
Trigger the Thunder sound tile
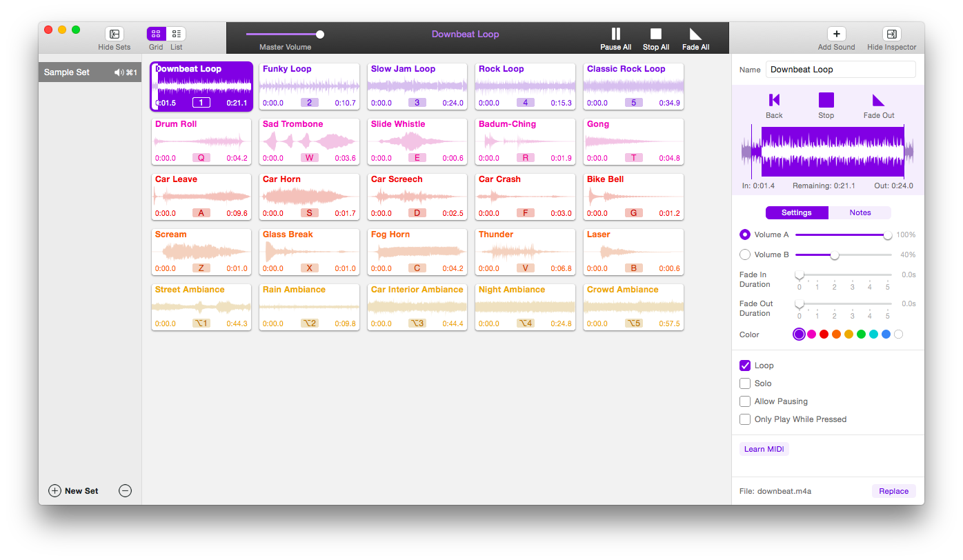tap(525, 252)
